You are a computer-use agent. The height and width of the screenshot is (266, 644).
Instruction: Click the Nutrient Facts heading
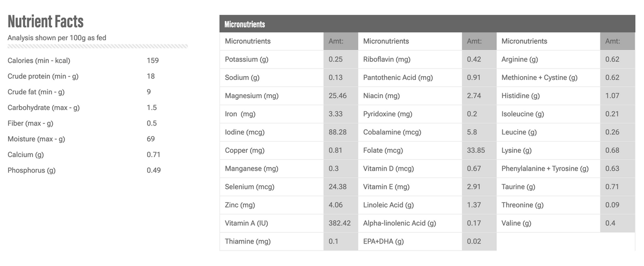[46, 21]
